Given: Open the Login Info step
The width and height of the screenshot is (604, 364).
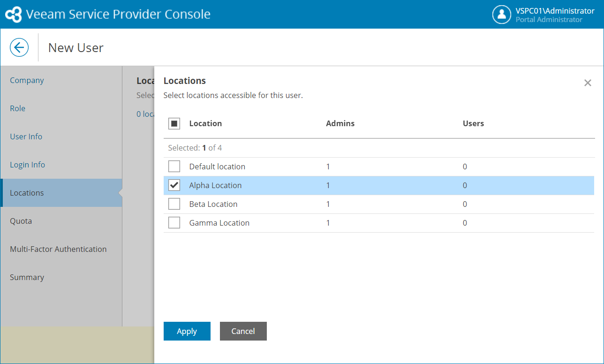Looking at the screenshot, I should tap(28, 165).
